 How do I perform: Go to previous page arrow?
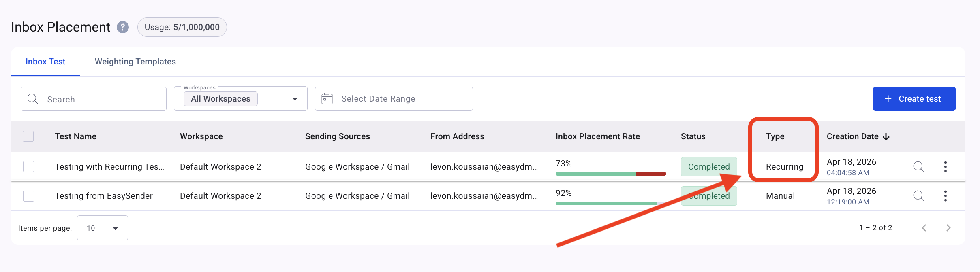pyautogui.click(x=924, y=228)
